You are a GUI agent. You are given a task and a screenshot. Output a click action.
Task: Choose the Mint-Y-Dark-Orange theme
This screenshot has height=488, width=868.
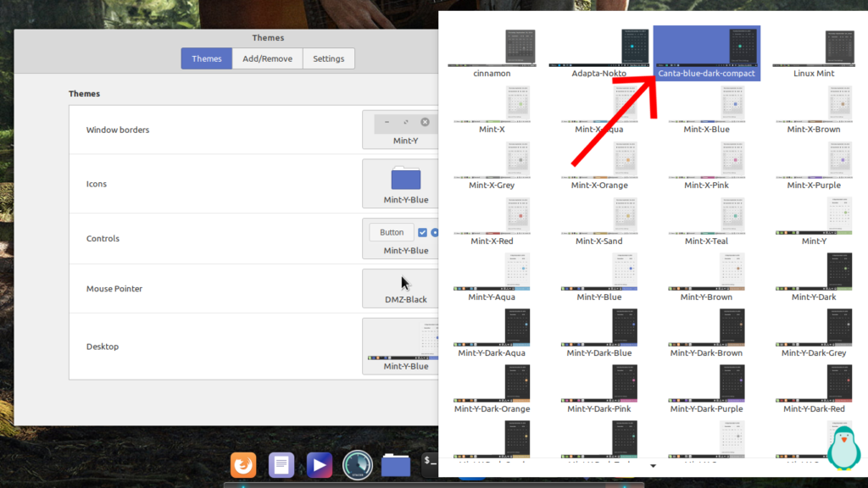point(492,389)
